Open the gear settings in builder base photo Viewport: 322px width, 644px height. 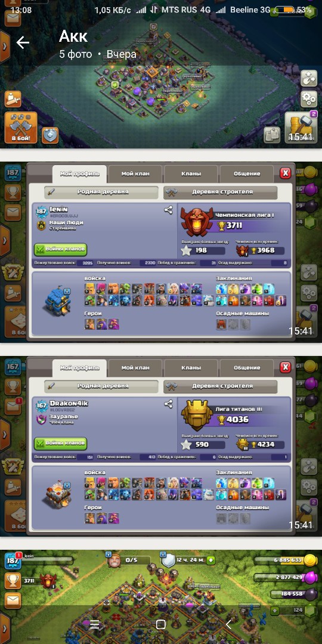(x=309, y=98)
